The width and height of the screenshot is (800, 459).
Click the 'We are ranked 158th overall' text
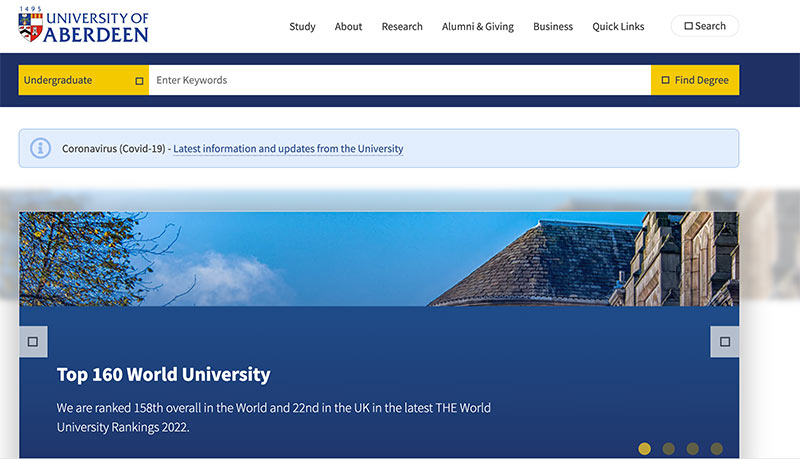273,417
